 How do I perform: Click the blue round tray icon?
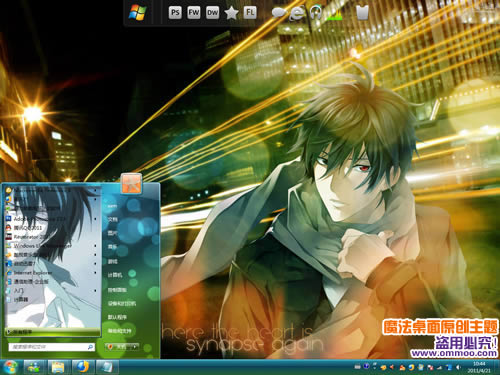(366, 366)
